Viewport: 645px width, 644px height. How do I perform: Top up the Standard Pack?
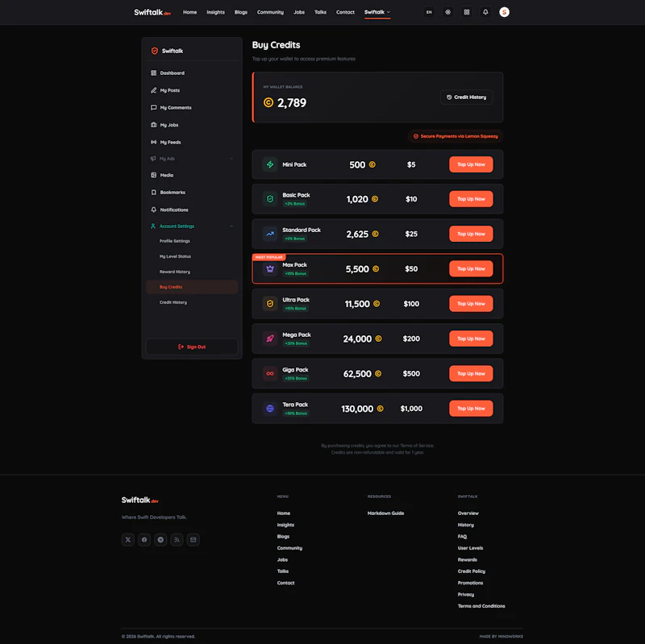tap(471, 234)
